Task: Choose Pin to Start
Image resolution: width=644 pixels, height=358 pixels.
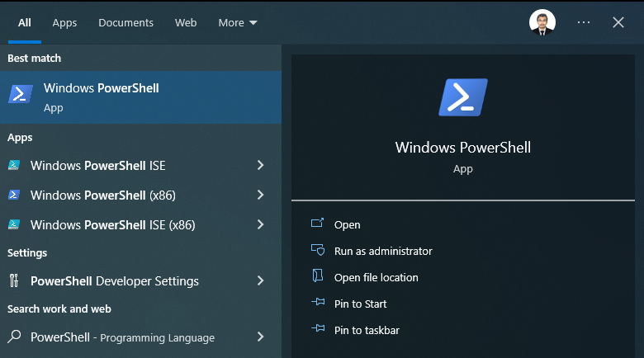Action: click(x=360, y=304)
